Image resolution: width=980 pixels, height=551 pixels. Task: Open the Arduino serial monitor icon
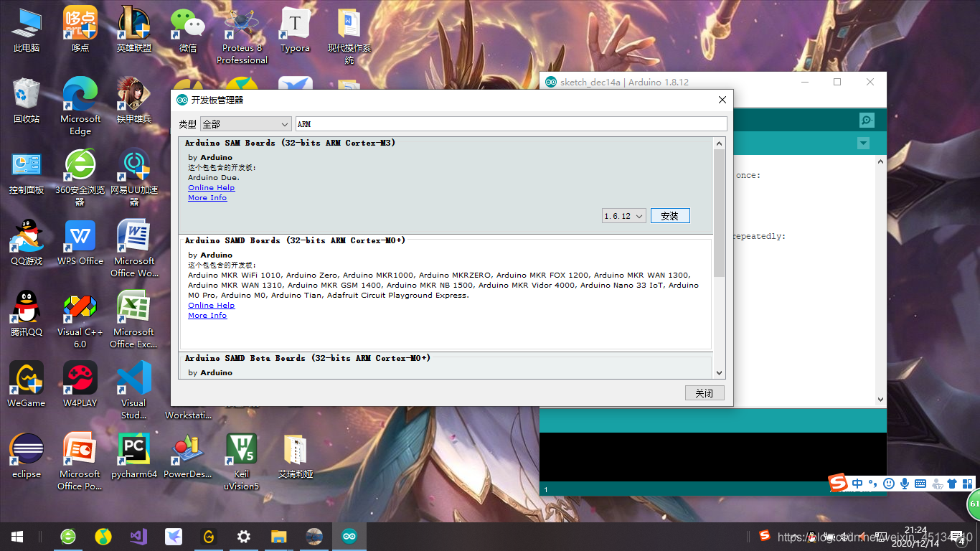pos(867,121)
